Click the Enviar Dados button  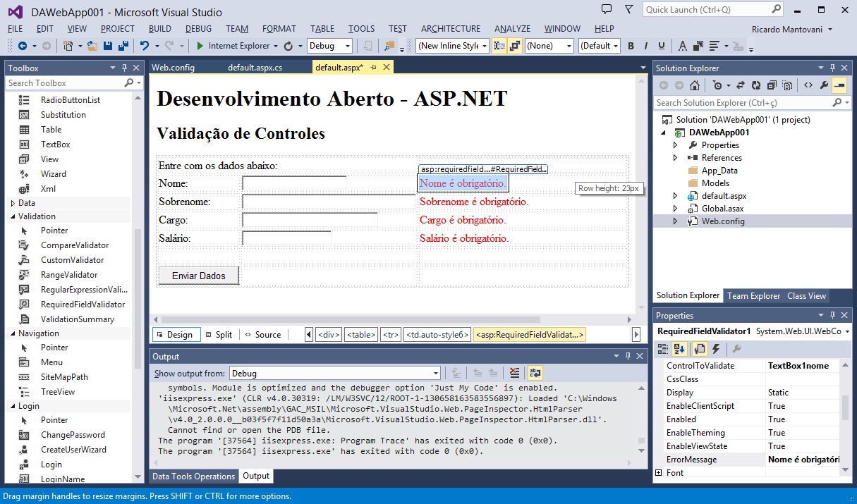click(198, 276)
